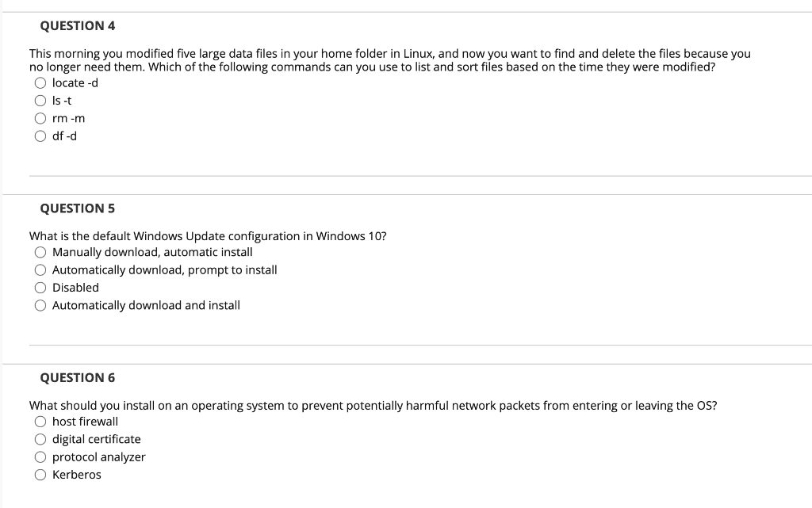Select the 'Disabled' radio button

tap(40, 288)
